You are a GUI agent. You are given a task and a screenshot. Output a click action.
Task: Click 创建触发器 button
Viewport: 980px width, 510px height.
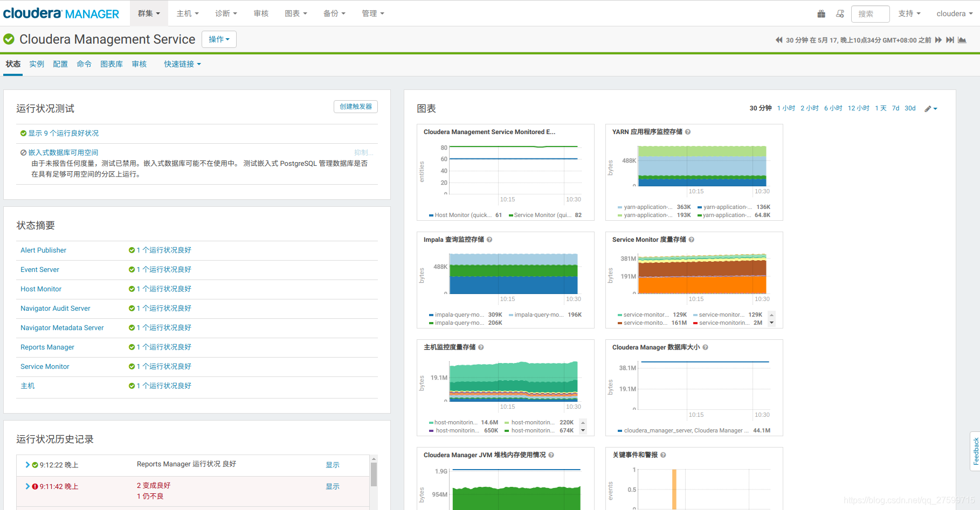tap(356, 107)
